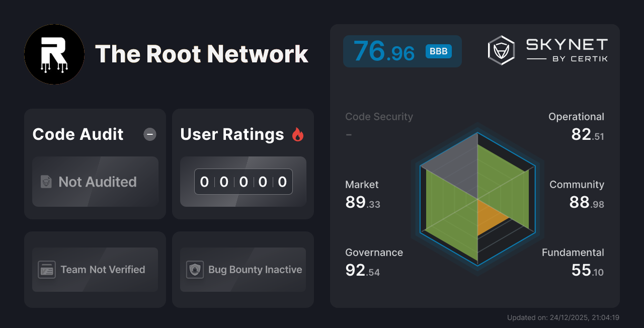Expand the User Ratings panel
This screenshot has height=328, width=644.
(231, 134)
